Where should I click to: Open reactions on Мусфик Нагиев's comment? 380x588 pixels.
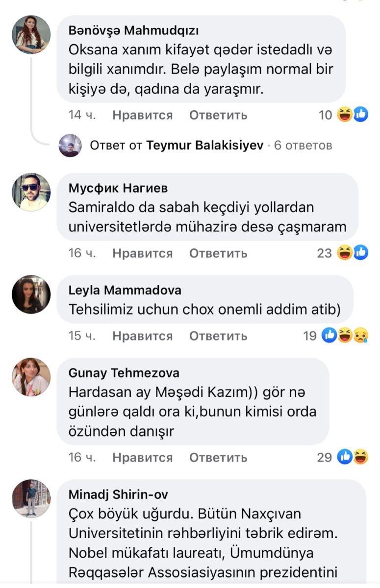pyautogui.click(x=353, y=253)
